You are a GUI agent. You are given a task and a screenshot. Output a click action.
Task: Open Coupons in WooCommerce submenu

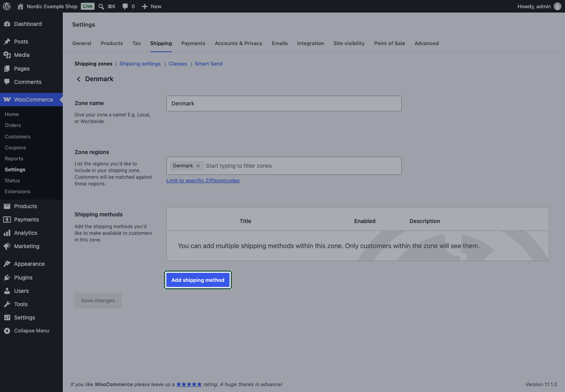[x=15, y=148]
